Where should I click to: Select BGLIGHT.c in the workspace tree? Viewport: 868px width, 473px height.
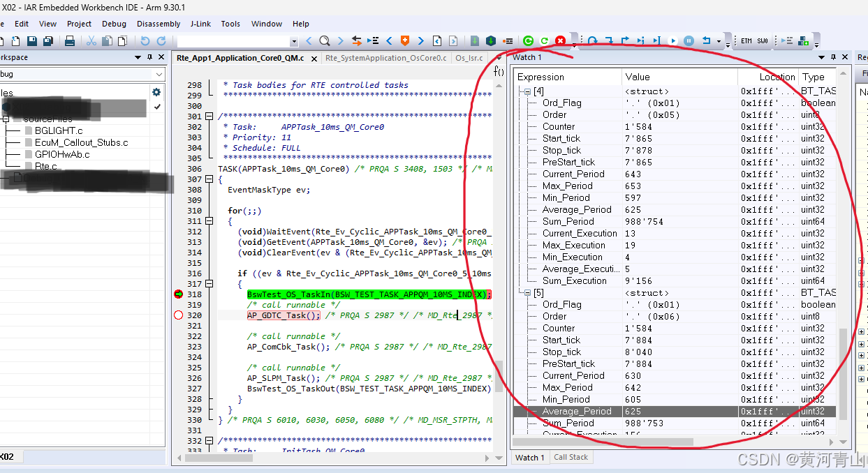click(x=59, y=130)
